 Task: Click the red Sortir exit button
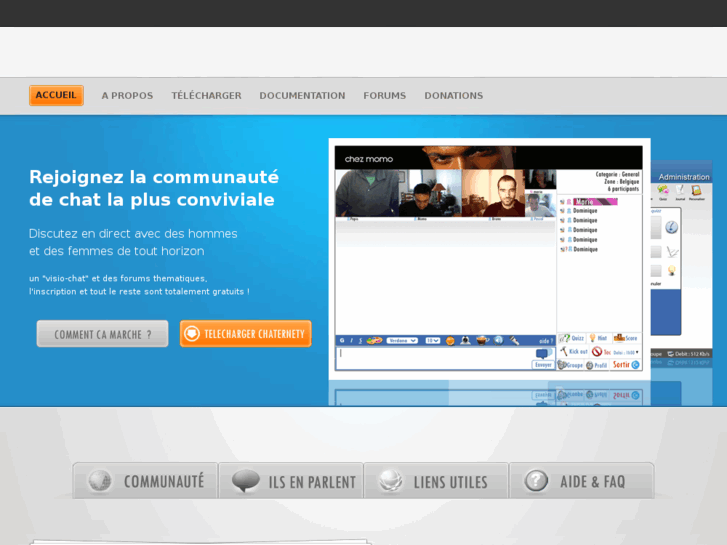pos(626,365)
